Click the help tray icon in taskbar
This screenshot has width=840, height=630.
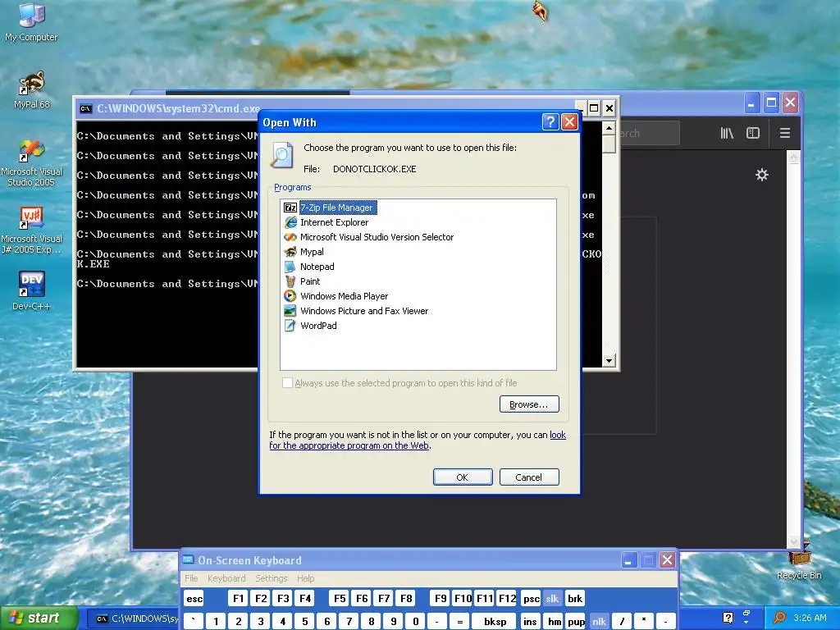(728, 618)
